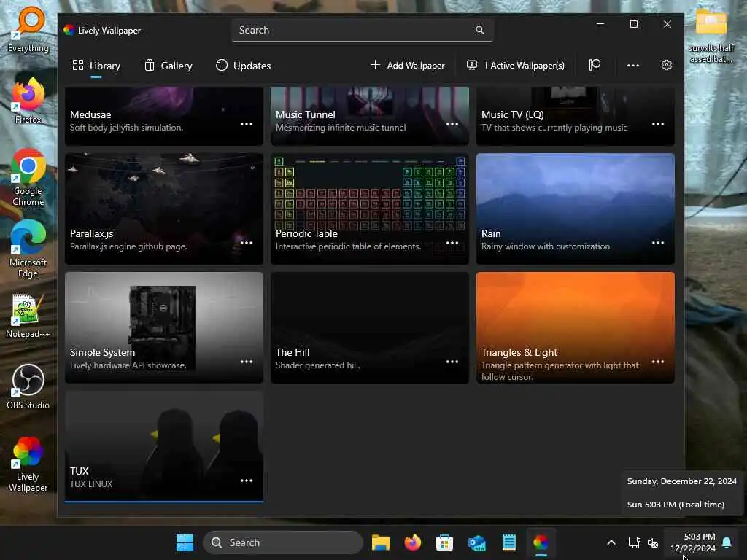The height and width of the screenshot is (560, 747).
Task: Select the Music TV (LQ) wallpaper
Action: (x=576, y=116)
